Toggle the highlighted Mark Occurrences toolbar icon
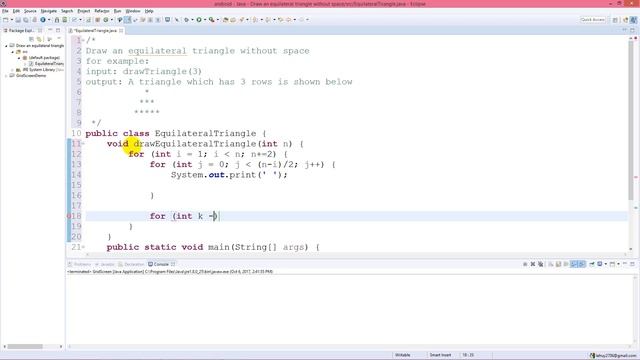Viewport: 640px width, 360px height. pos(128,20)
